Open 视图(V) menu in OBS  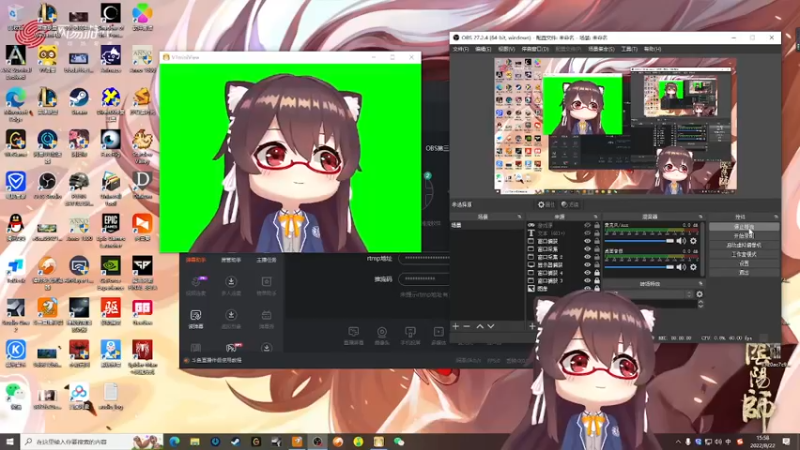pyautogui.click(x=506, y=49)
